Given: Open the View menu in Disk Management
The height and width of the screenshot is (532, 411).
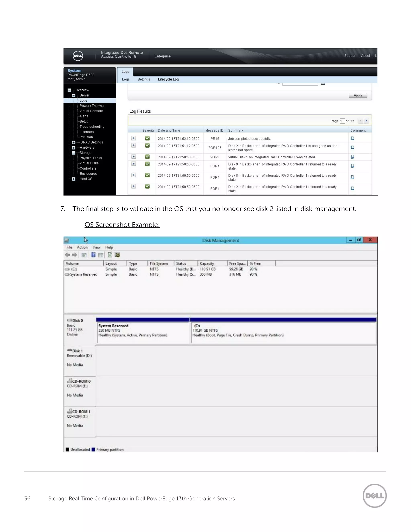Looking at the screenshot, I should (x=96, y=247).
